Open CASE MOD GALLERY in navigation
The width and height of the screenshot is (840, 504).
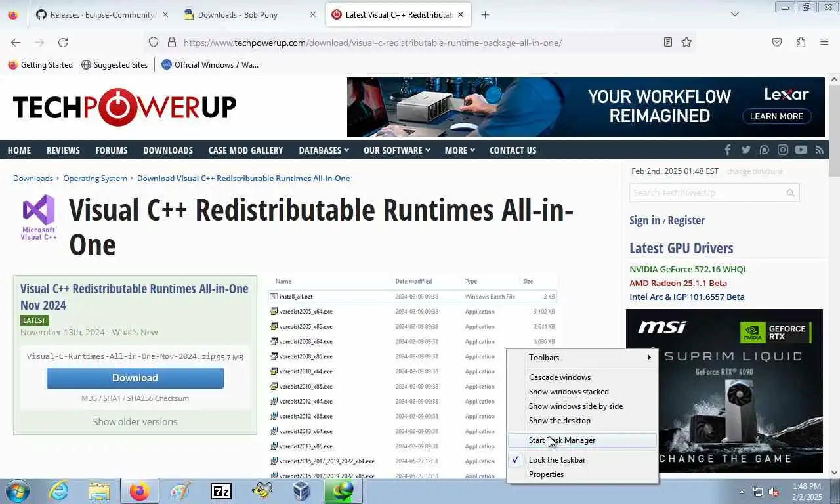(x=245, y=150)
